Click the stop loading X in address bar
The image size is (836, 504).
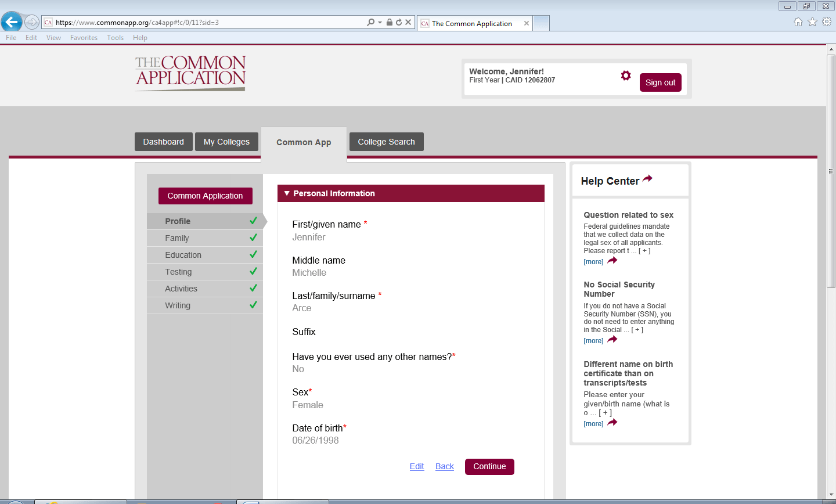(408, 23)
